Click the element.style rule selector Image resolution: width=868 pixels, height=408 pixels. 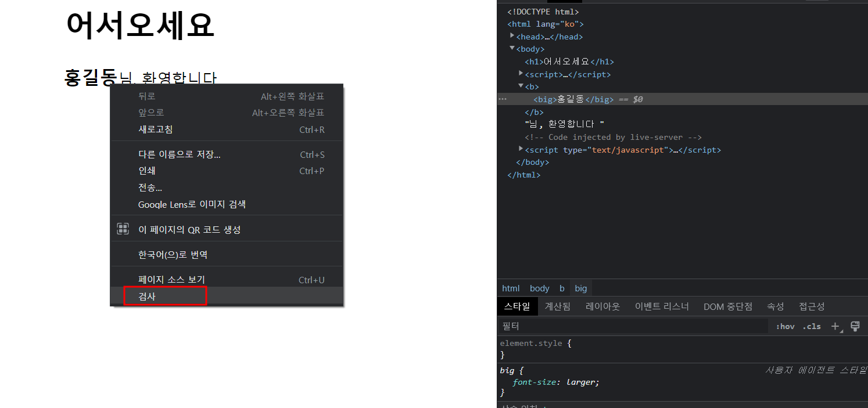point(531,343)
